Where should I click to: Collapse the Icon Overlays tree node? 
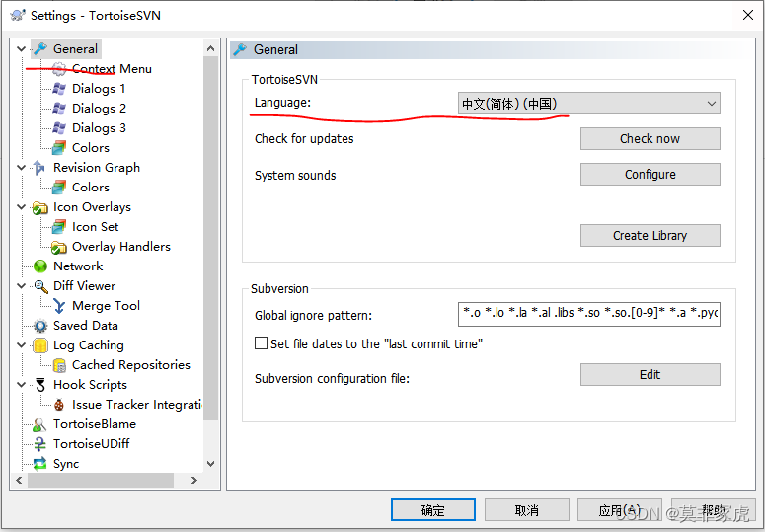pyautogui.click(x=21, y=206)
